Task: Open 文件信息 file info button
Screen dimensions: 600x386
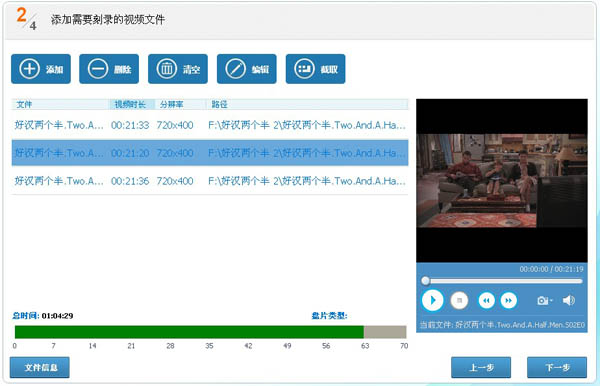Action: pos(40,367)
